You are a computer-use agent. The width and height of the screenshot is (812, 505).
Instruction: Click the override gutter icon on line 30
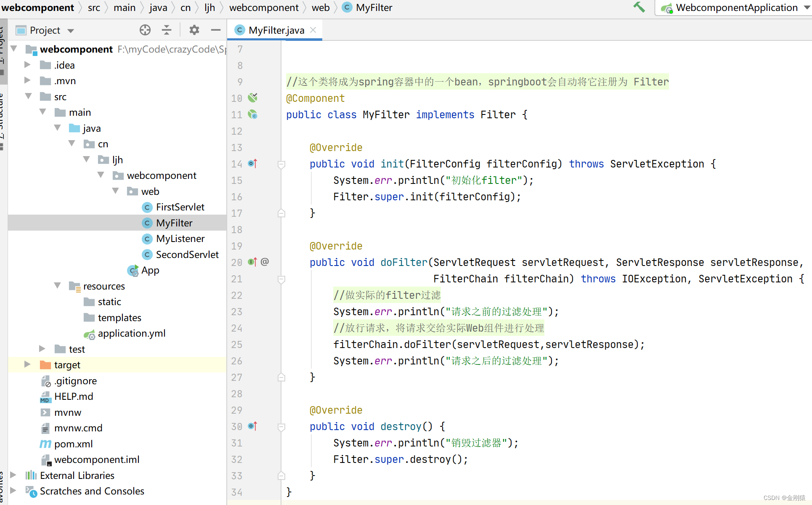(x=252, y=426)
